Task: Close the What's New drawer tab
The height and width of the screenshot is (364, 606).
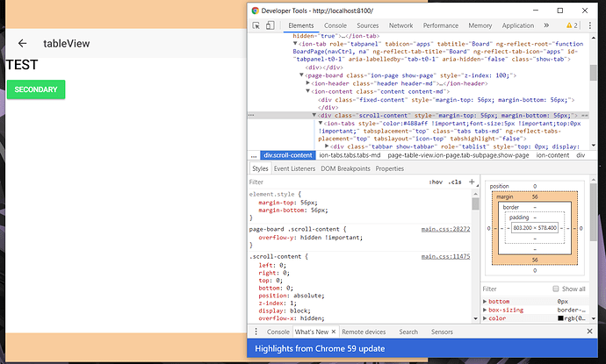Action: (333, 332)
